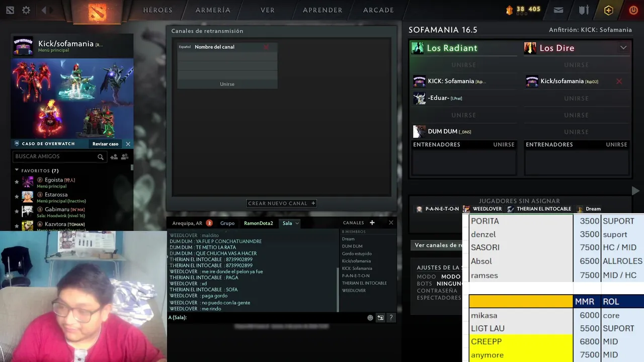Switch to the Grupo chat tab
Screen dimensions: 644x362
pos(227,223)
